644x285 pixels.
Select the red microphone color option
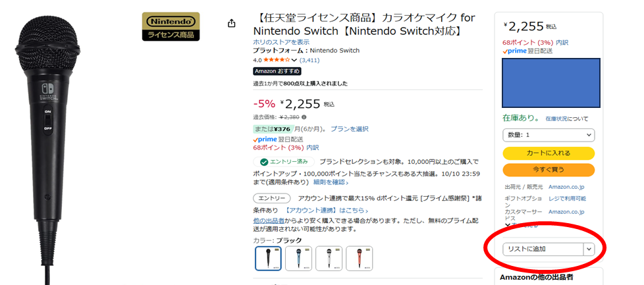pyautogui.click(x=359, y=259)
